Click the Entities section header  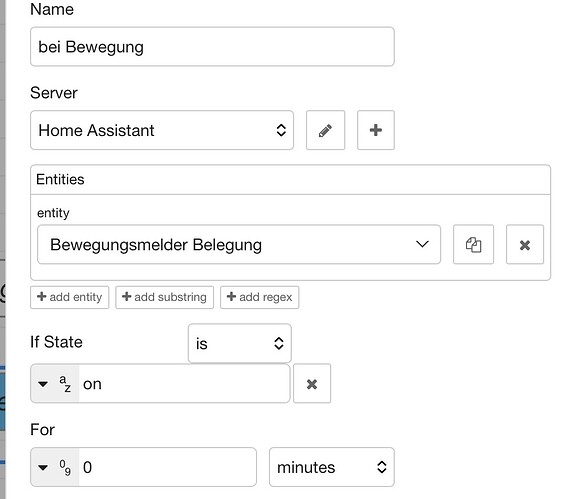[291, 179]
